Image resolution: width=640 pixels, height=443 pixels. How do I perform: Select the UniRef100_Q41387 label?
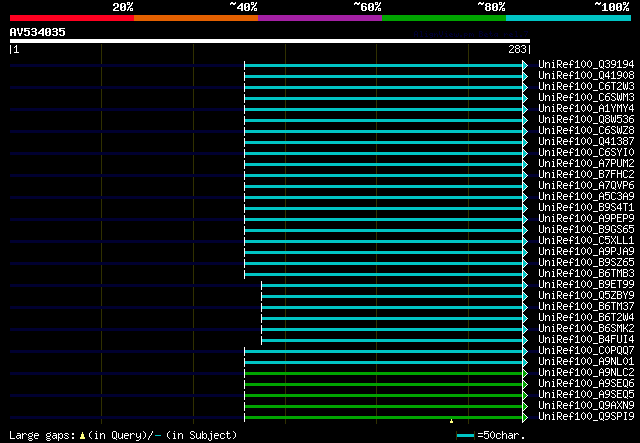coord(586,142)
